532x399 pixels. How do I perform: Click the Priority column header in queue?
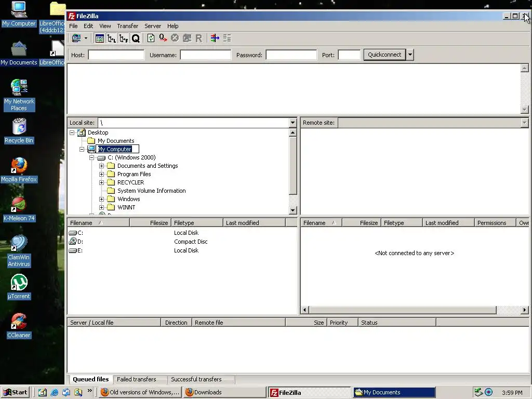tap(342, 323)
